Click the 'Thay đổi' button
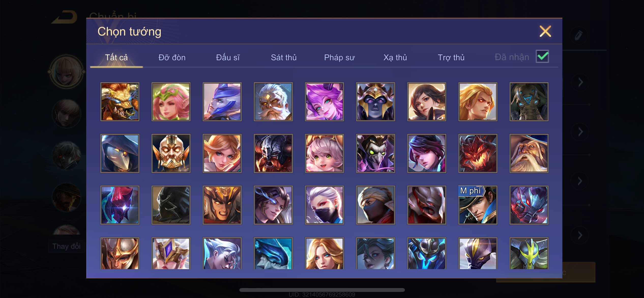 click(66, 246)
